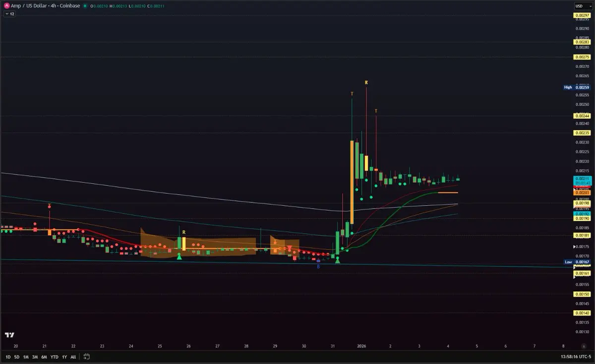The image size is (595, 364).
Task: Click the close value C 0.00211
Action: coord(156,6)
